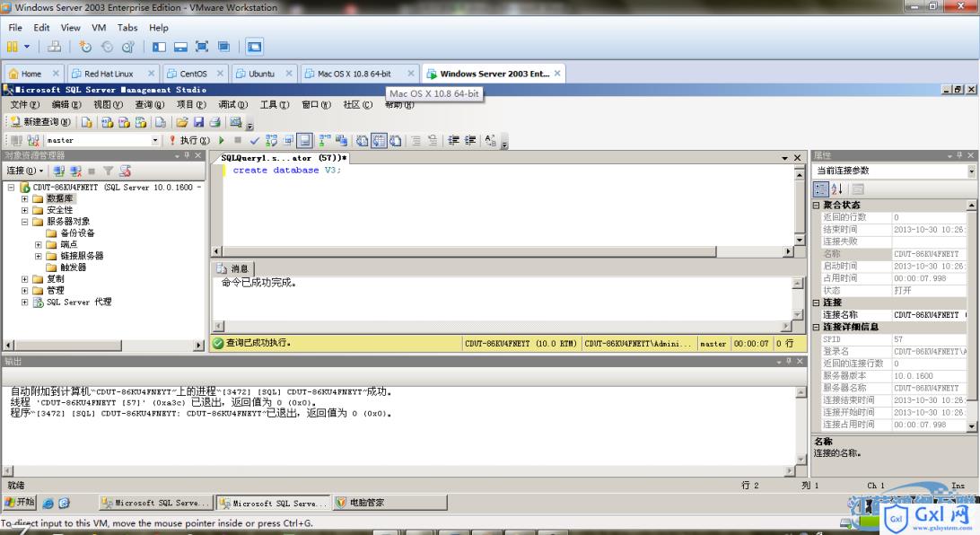
Task: Expand the 端点 (Endpoints) folder
Action: pos(38,244)
